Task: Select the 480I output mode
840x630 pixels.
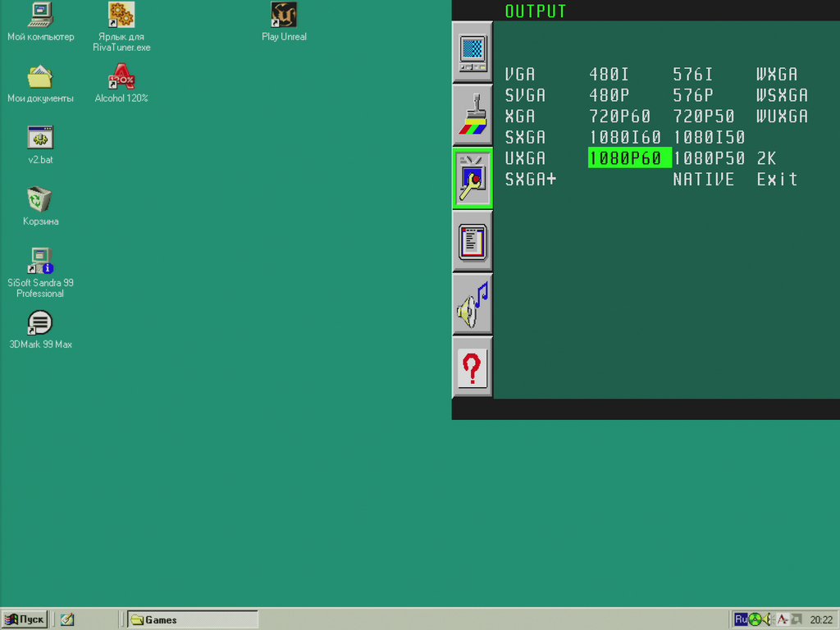Action: [609, 75]
